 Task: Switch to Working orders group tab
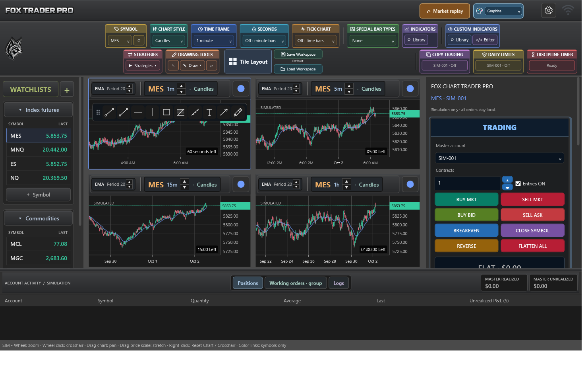coord(296,283)
